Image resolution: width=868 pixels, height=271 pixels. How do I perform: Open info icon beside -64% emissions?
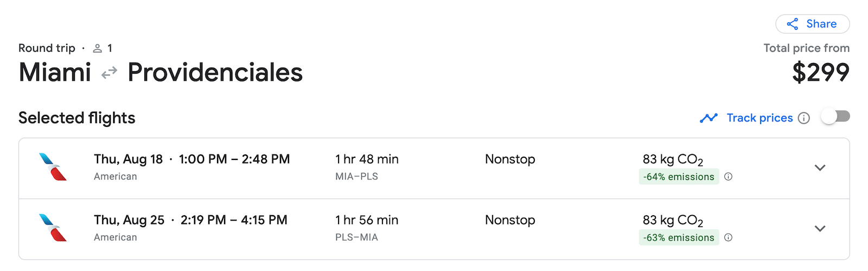729,177
